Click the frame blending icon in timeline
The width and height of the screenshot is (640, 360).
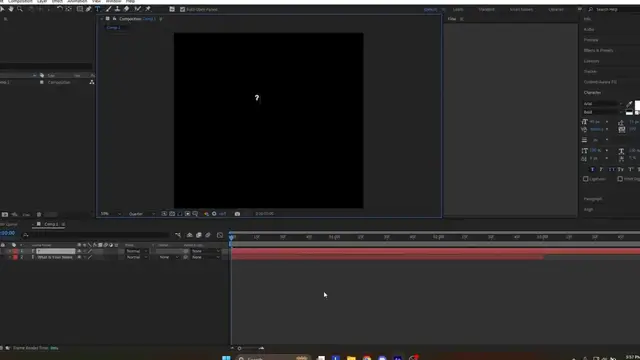[x=199, y=235]
